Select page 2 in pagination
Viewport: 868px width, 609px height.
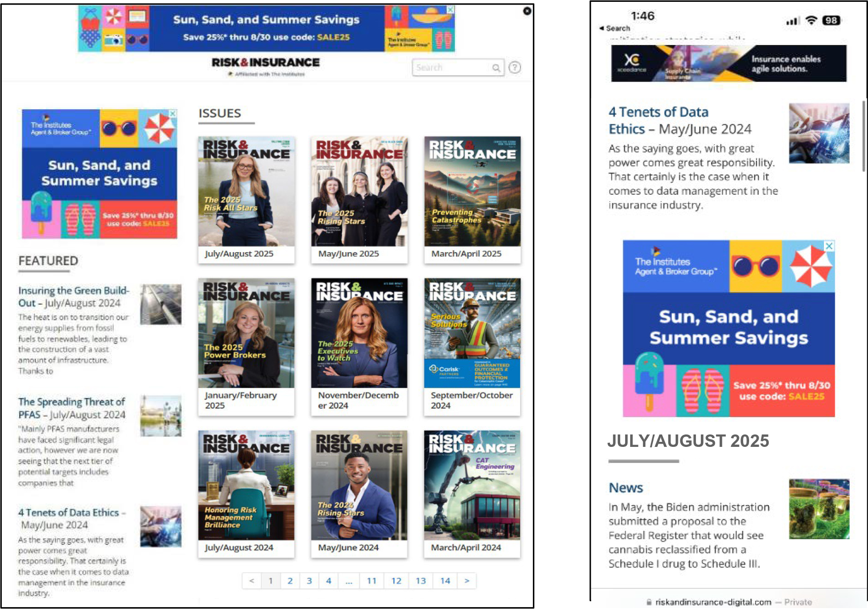click(x=290, y=581)
